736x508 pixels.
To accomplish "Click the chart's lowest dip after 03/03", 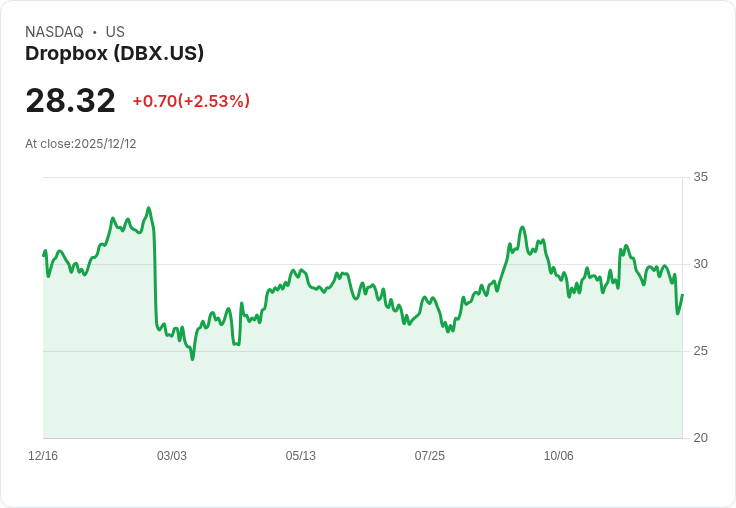I will [x=192, y=359].
